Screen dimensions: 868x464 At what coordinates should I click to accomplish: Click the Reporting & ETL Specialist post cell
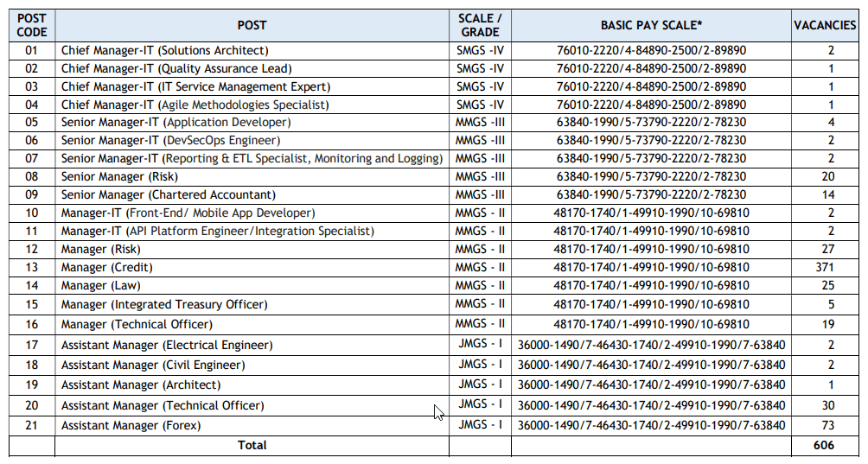click(x=252, y=158)
